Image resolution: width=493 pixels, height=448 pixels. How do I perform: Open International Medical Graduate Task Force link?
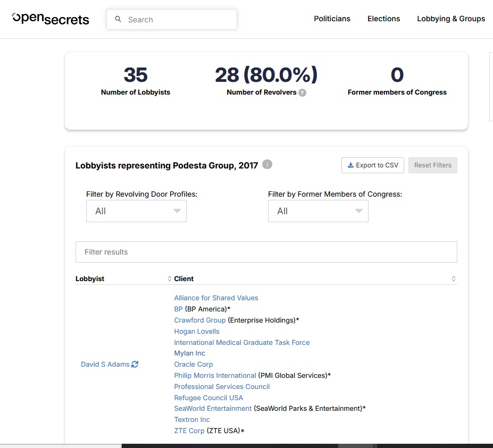[x=242, y=342]
